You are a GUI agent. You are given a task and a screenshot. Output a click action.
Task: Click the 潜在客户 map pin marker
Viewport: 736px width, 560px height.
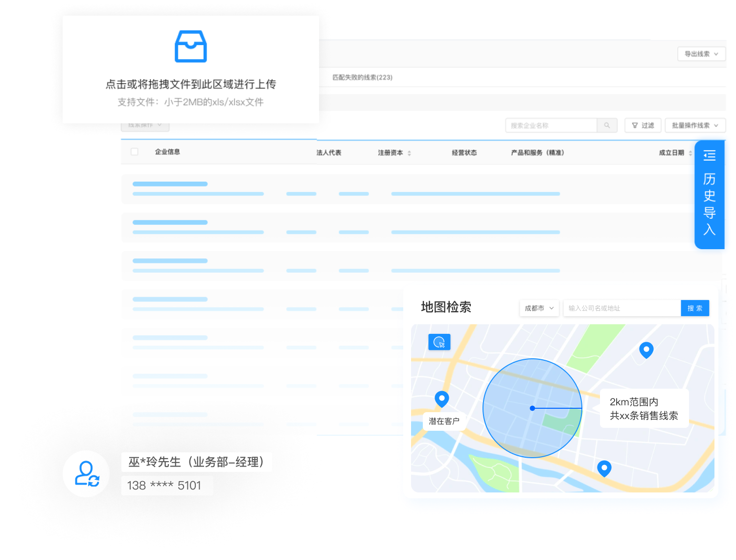(442, 399)
